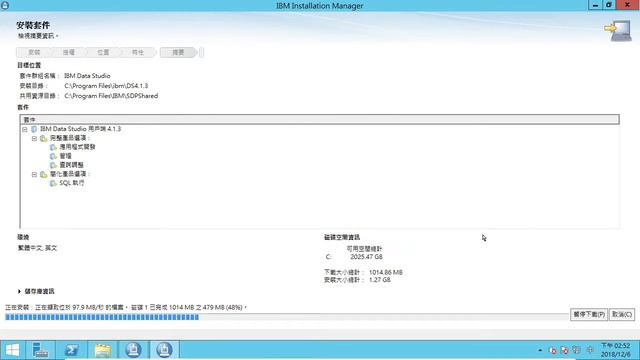This screenshot has height=360, width=640.
Task: Launch Windows PowerShell from the taskbar
Action: [71, 350]
